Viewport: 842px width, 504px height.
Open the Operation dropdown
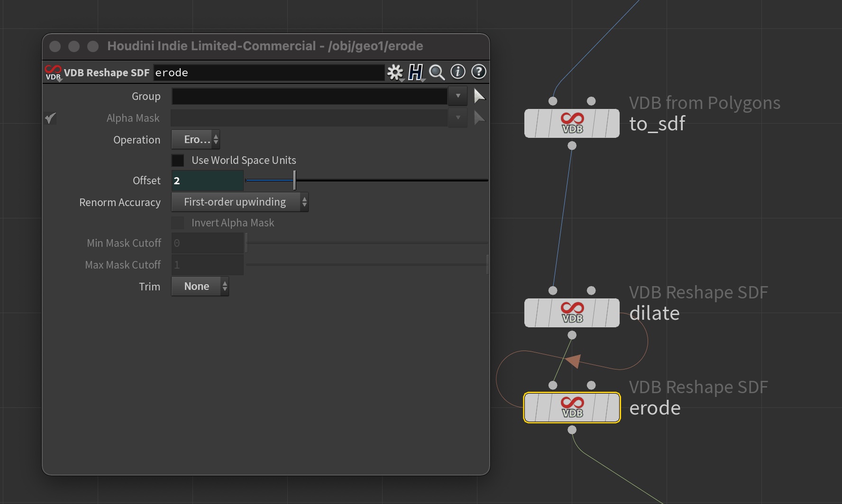click(x=195, y=139)
